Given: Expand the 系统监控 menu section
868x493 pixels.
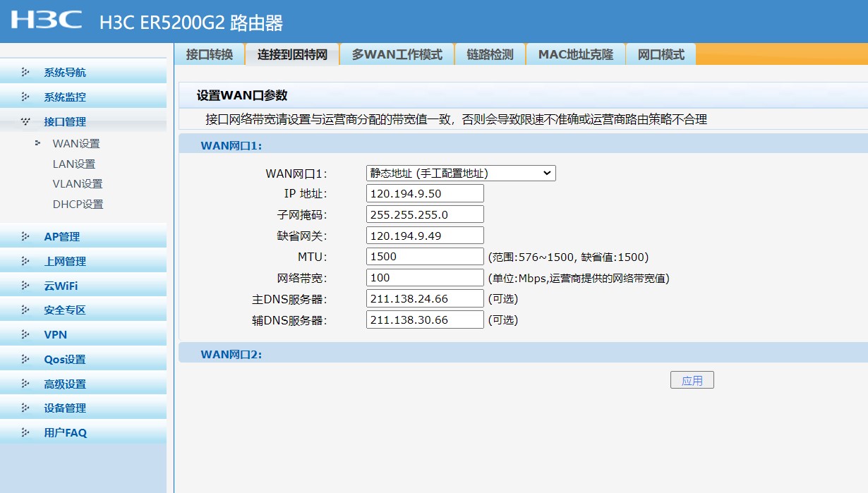Looking at the screenshot, I should pyautogui.click(x=83, y=97).
